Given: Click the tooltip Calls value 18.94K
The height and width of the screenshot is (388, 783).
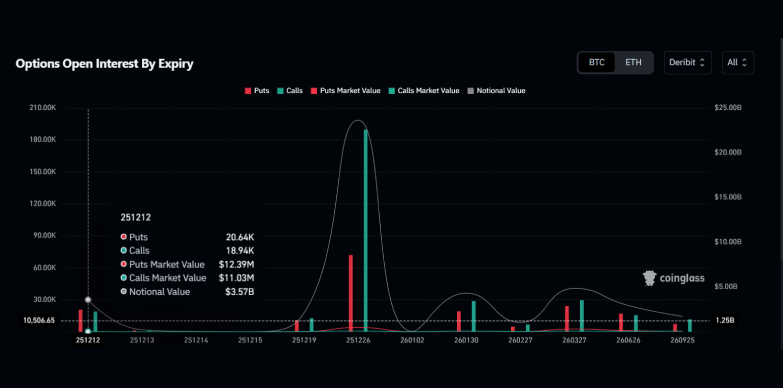Looking at the screenshot, I should (240, 251).
